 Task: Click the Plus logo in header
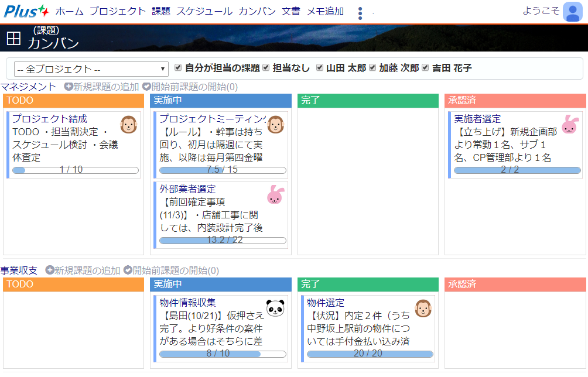[26, 11]
